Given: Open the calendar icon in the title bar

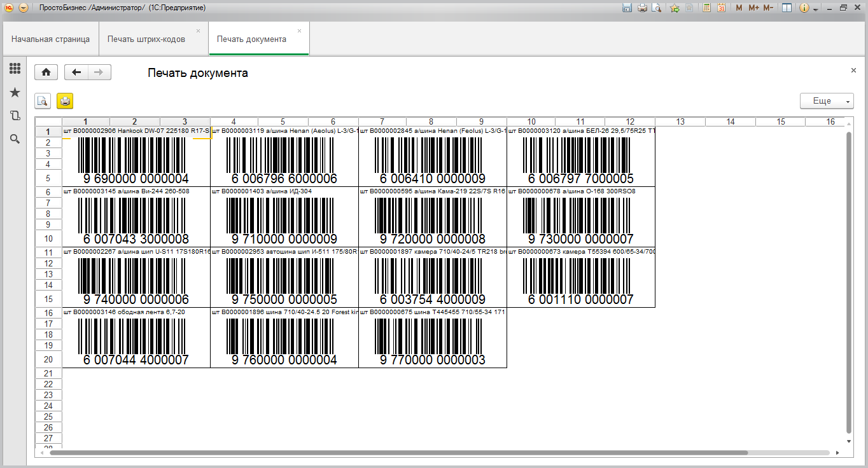Looking at the screenshot, I should click(721, 8).
